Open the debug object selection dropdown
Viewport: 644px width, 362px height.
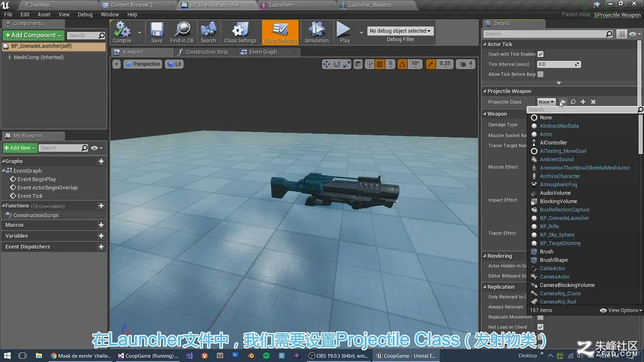[x=400, y=31]
